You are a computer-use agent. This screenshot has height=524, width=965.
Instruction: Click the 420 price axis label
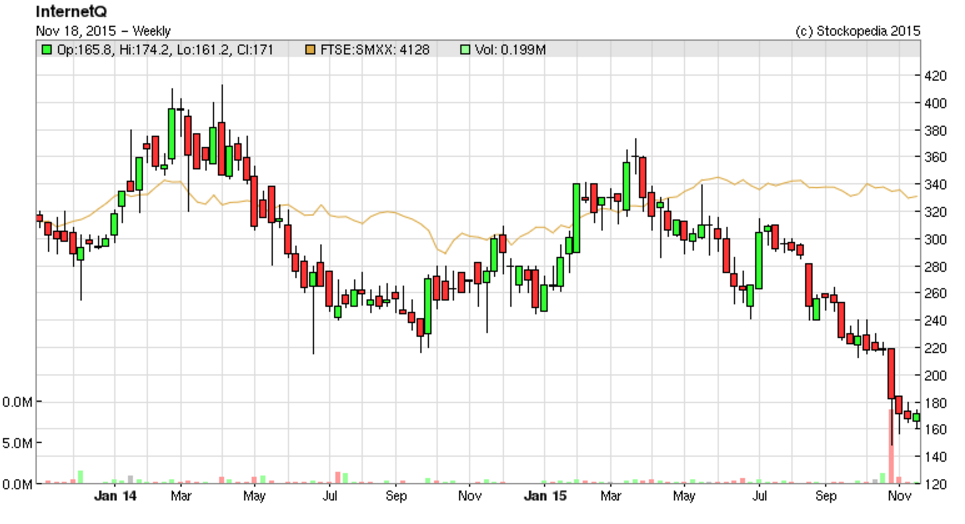pos(935,76)
